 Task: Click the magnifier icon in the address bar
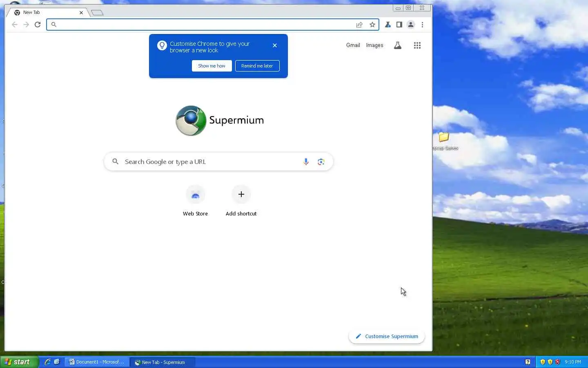53,25
